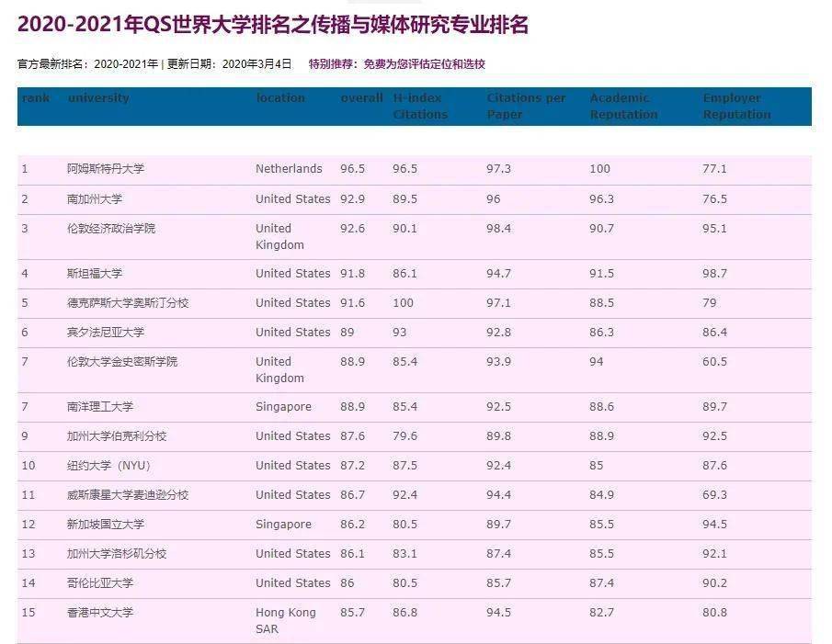
Task: Click overall score 91.8 for 斯坦福大学
Action: (352, 274)
